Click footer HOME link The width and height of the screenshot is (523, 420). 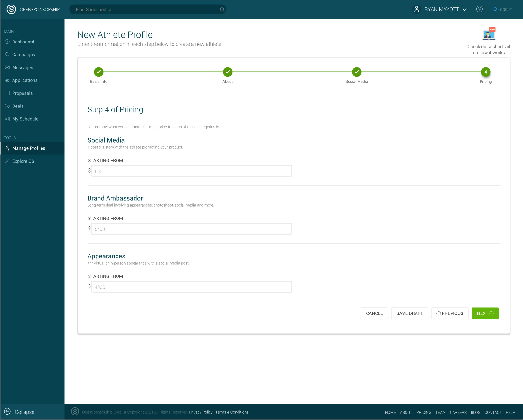click(390, 412)
